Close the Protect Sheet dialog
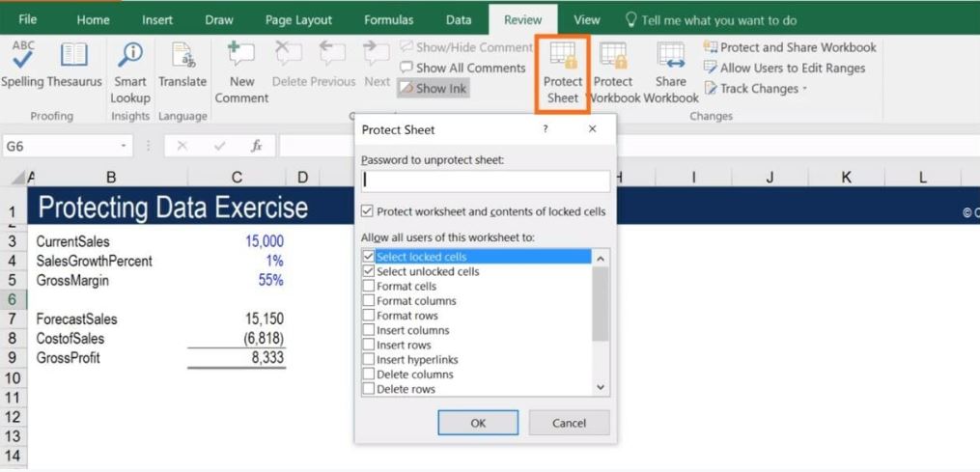Image resolution: width=980 pixels, height=472 pixels. 593,129
